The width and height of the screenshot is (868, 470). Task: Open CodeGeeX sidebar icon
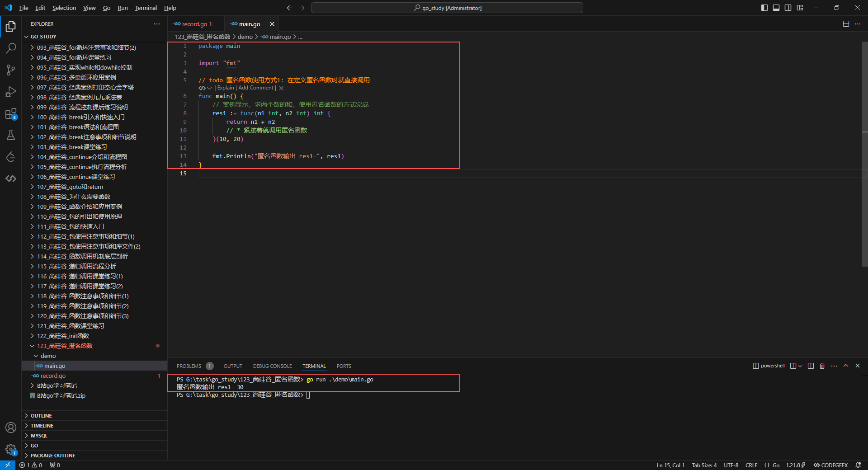tap(11, 179)
